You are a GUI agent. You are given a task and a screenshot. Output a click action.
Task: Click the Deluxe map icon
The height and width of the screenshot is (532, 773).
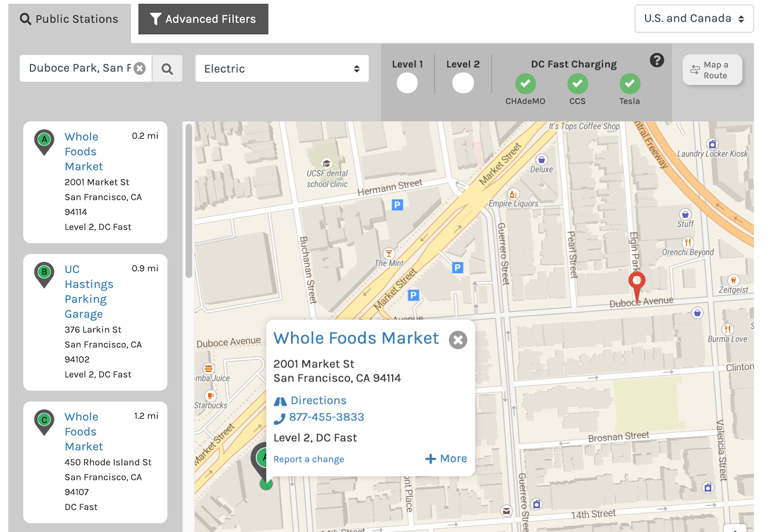tap(542, 159)
